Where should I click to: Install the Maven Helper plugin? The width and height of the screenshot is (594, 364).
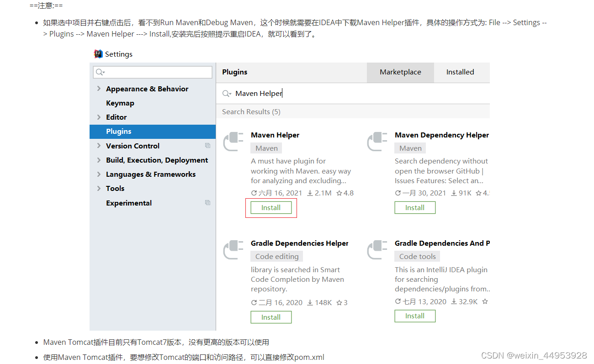(271, 208)
